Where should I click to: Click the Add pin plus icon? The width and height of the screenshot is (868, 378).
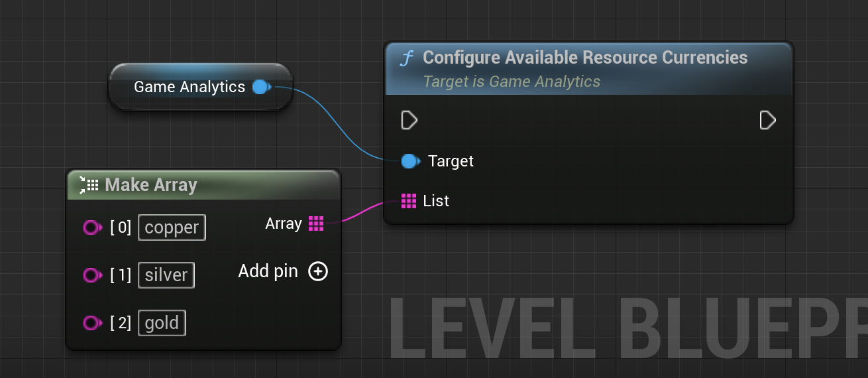coord(318,271)
